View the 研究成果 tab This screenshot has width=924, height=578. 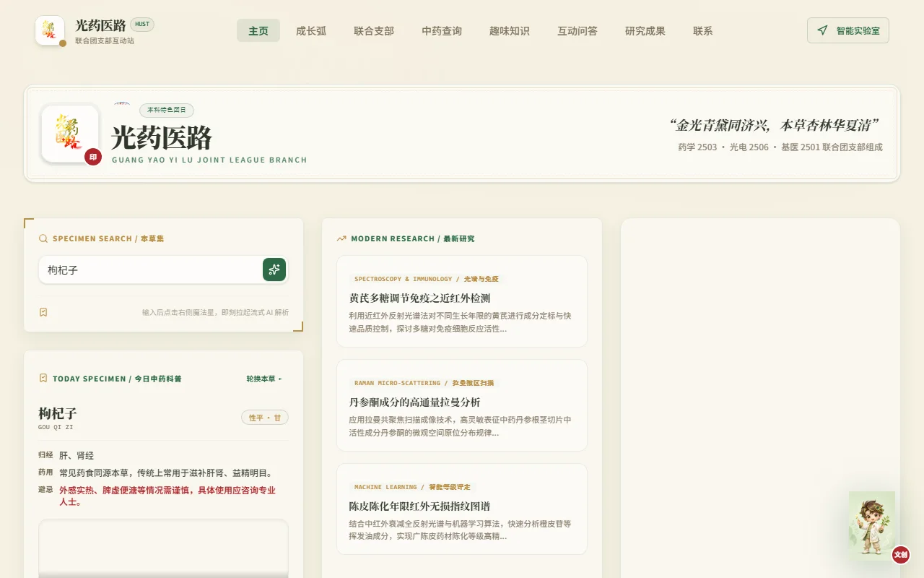[645, 30]
